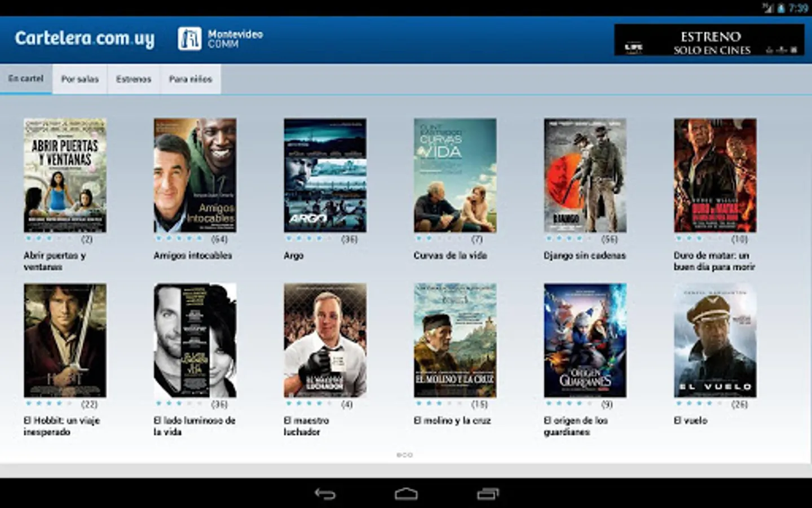
Task: Click the title text "El maestro luchador"
Action: coord(306,426)
